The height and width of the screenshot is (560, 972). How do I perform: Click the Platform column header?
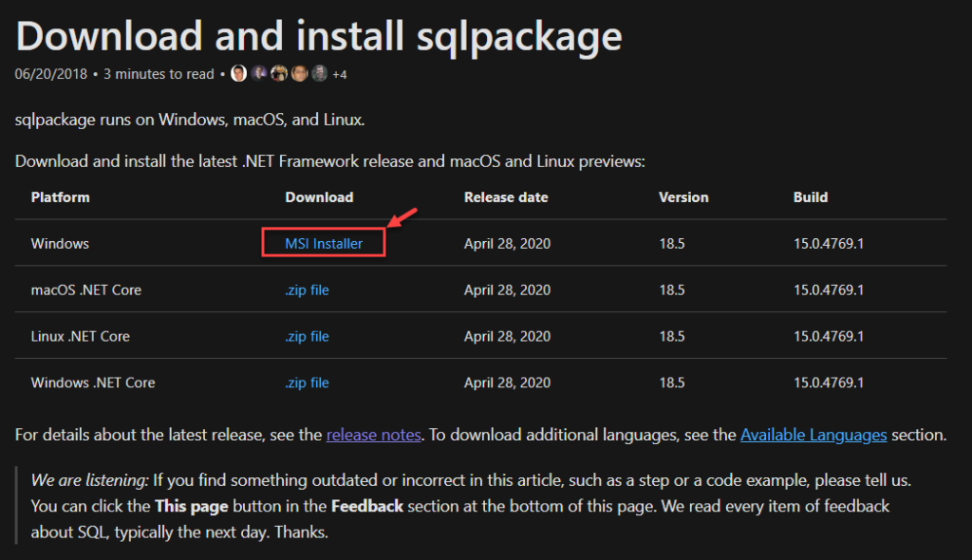[x=60, y=196]
